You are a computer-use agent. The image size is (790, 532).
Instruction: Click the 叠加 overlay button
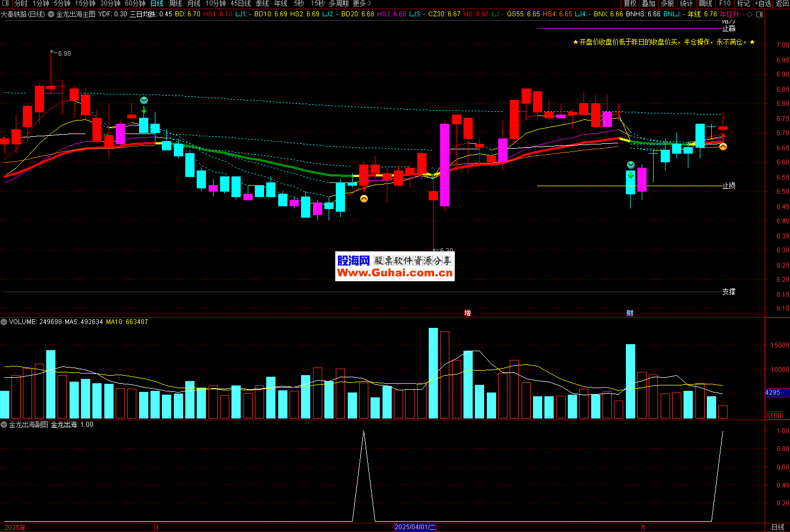648,4
